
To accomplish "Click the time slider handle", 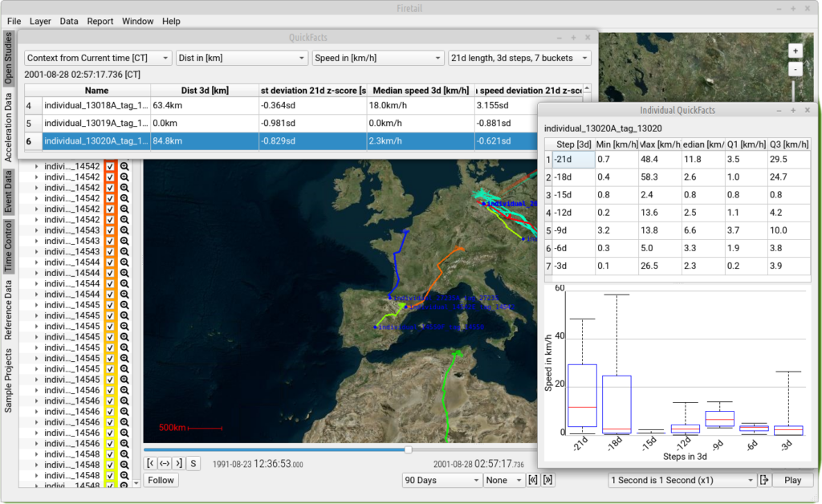I will [409, 449].
